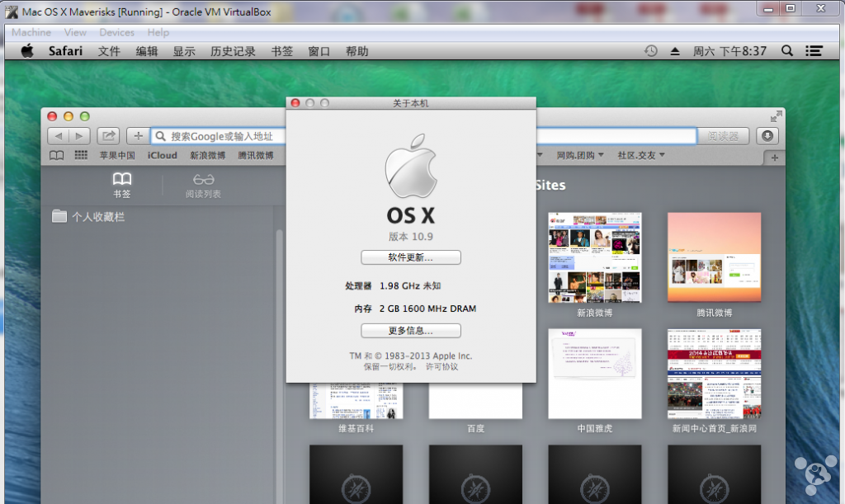Screen dimensions: 845x504
Task: Enter Safari full screen mode
Action: point(776,116)
